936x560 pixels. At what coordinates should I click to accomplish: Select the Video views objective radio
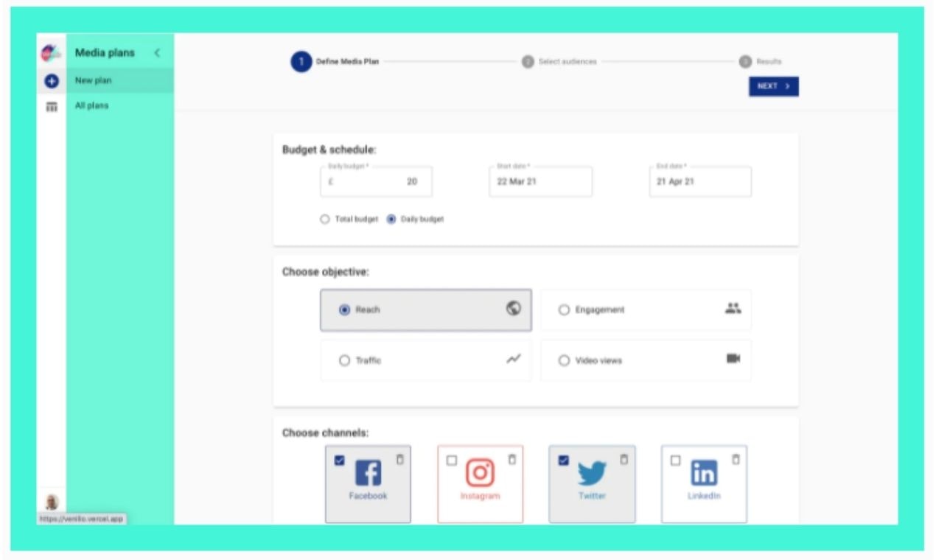pos(564,360)
